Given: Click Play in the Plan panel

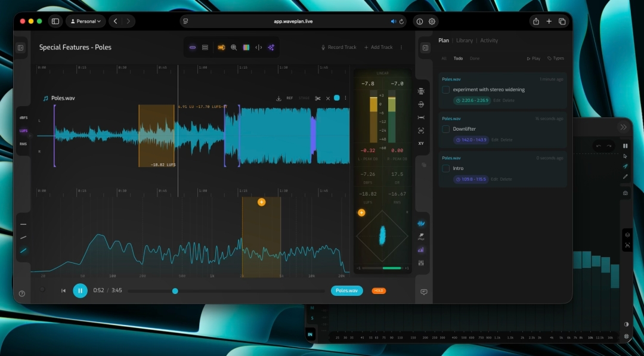Looking at the screenshot, I should pyautogui.click(x=534, y=58).
